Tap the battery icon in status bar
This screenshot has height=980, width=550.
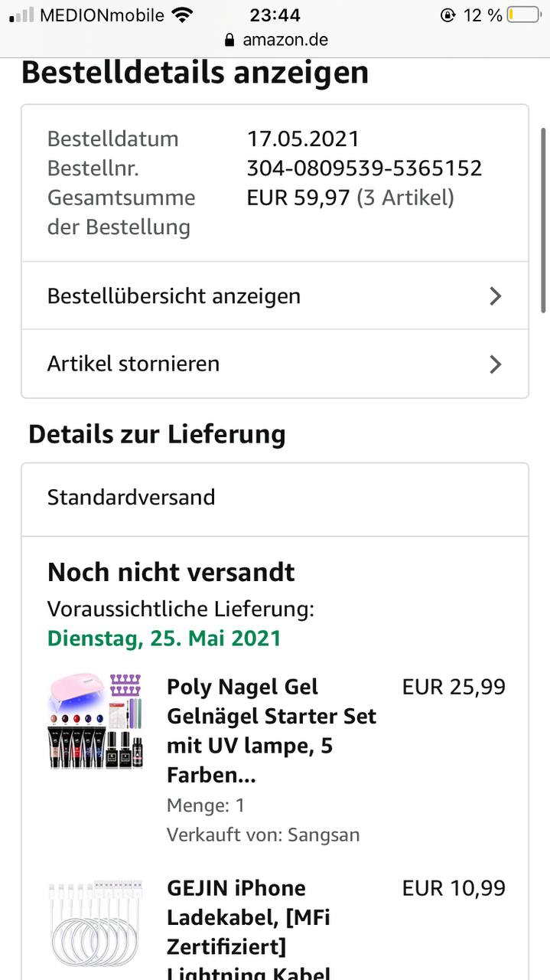(x=524, y=15)
